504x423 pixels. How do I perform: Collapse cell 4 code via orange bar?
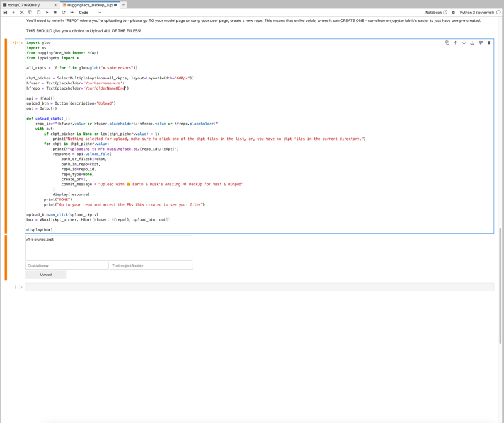click(x=6, y=136)
